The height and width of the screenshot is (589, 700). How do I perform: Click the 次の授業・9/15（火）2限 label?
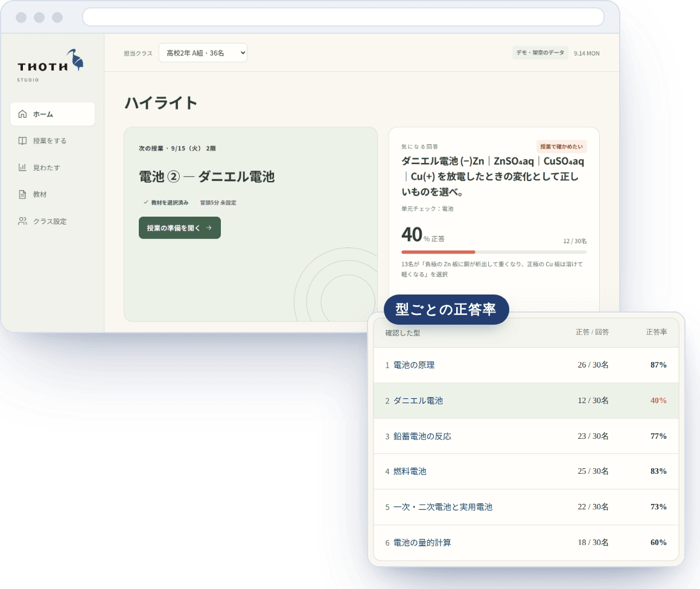[177, 148]
